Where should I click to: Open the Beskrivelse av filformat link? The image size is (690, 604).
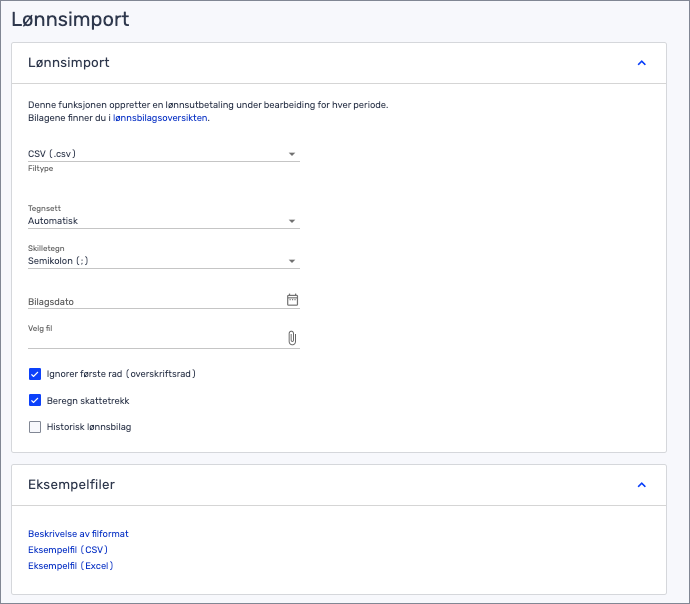[78, 534]
